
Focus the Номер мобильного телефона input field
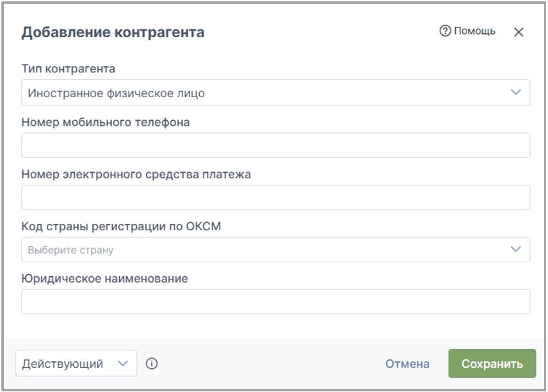(x=275, y=145)
